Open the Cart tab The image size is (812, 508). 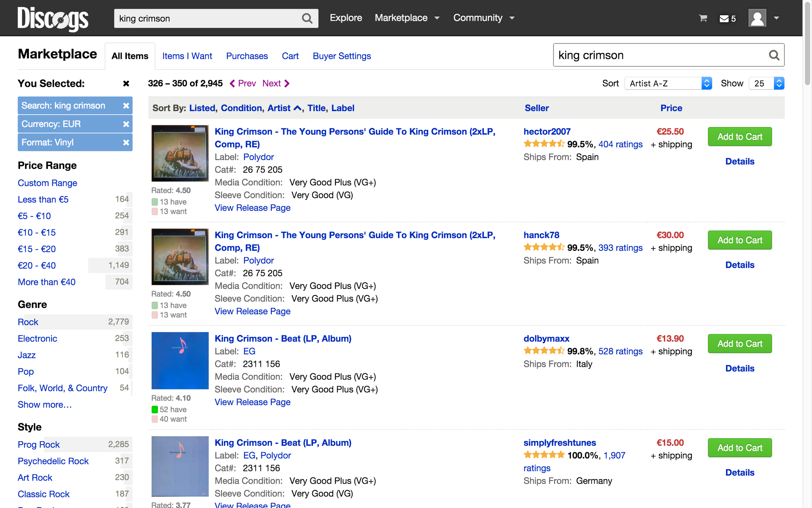coord(290,56)
